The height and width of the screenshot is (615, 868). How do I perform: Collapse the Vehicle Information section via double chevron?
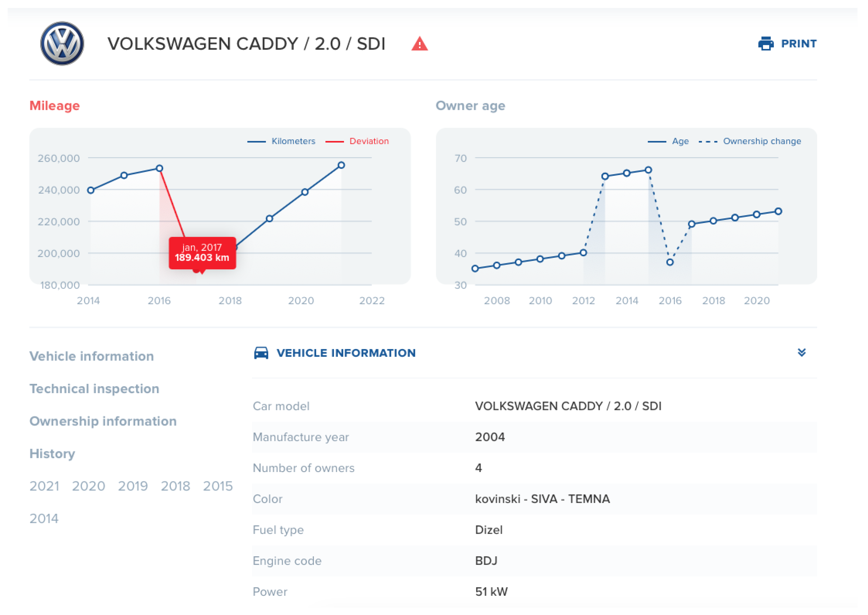pyautogui.click(x=802, y=353)
